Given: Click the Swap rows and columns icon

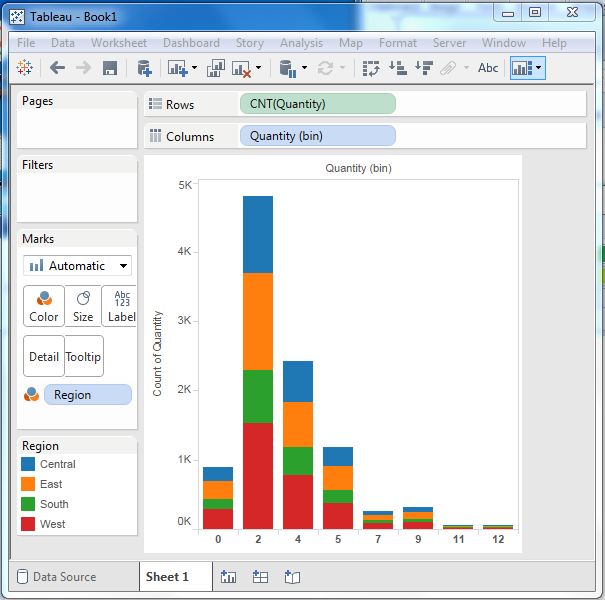Looking at the screenshot, I should [x=371, y=68].
